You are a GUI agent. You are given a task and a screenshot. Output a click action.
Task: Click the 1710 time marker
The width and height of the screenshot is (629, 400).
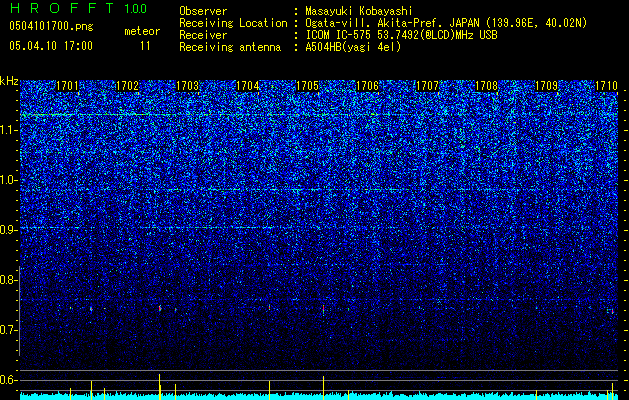[606, 86]
